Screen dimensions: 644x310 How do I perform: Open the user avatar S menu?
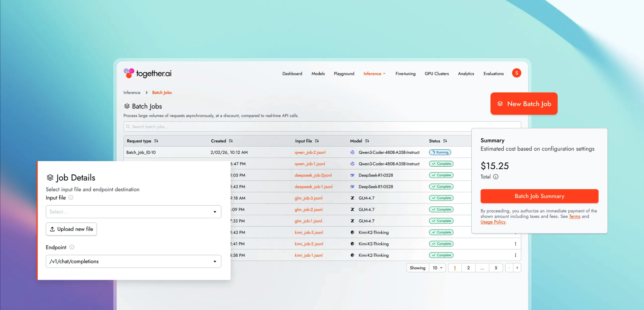click(516, 73)
